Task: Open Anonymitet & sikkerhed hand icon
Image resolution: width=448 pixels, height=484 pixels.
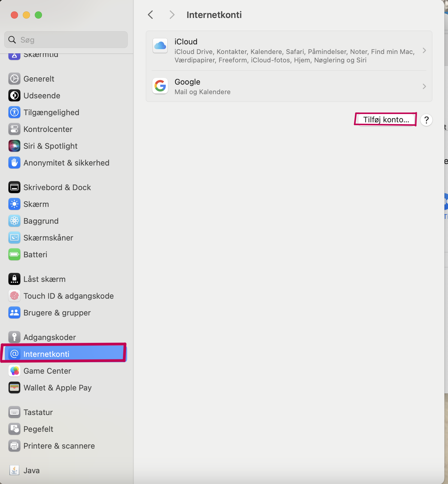Action: pyautogui.click(x=14, y=163)
